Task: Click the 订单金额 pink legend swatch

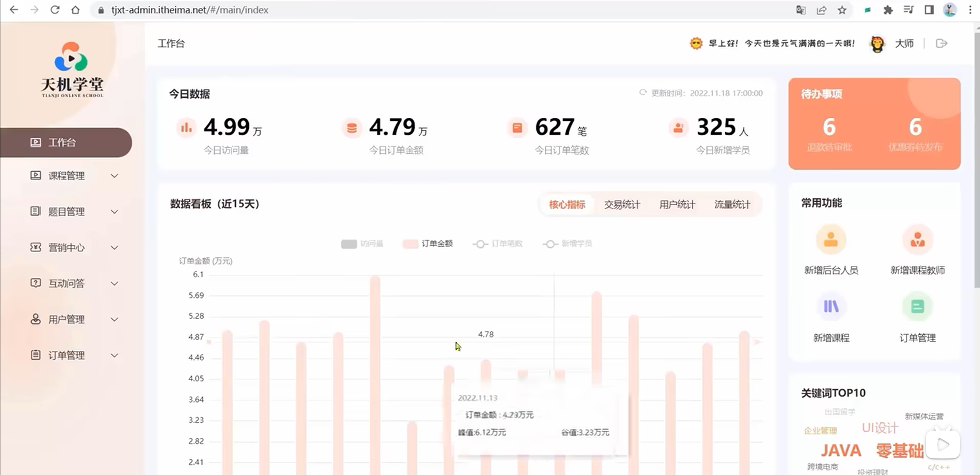Action: (x=410, y=244)
